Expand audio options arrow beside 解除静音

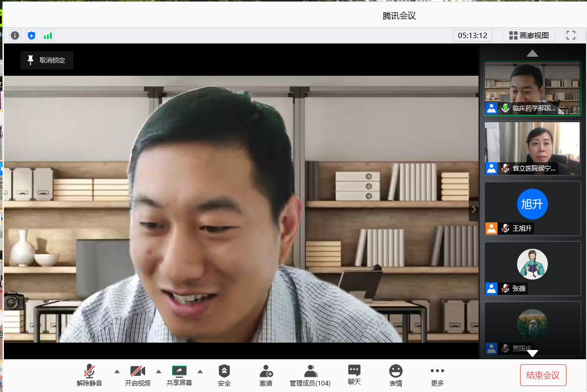coord(117,371)
